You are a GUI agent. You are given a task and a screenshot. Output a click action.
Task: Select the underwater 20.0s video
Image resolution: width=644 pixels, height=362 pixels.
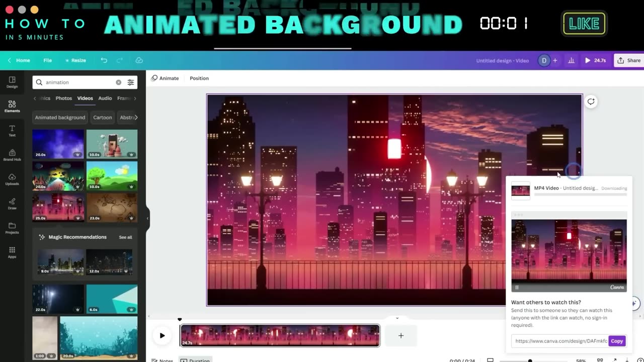click(99, 338)
